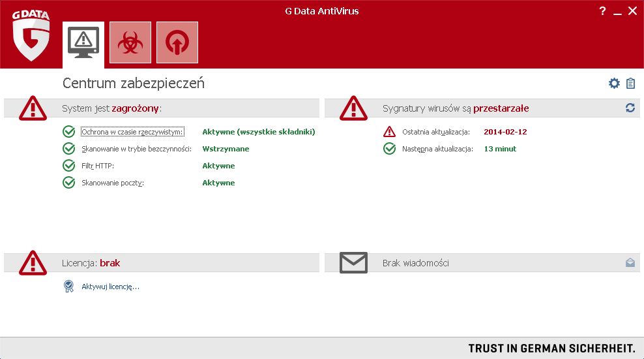Image resolution: width=644 pixels, height=359 pixels.
Task: Click the warning triangle beside System jest zagrożony
Action: [33, 108]
